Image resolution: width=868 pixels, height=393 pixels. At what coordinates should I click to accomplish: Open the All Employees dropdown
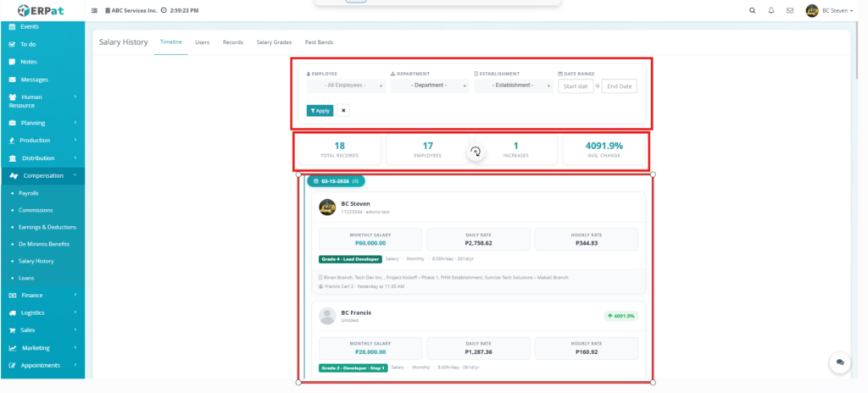coord(346,86)
